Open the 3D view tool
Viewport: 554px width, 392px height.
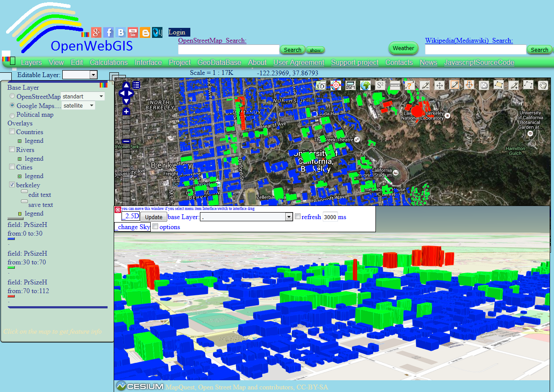[321, 85]
